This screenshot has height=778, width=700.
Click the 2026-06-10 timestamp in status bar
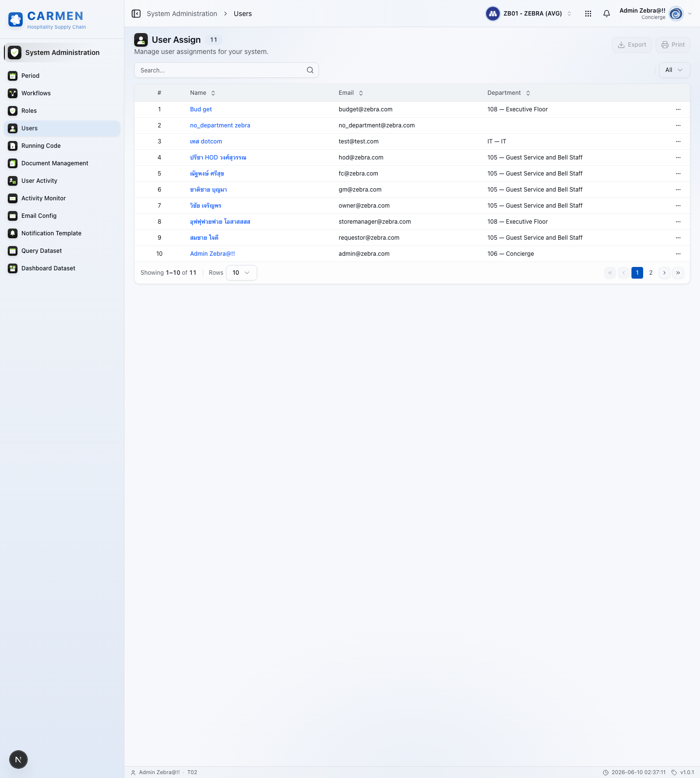pos(634,772)
